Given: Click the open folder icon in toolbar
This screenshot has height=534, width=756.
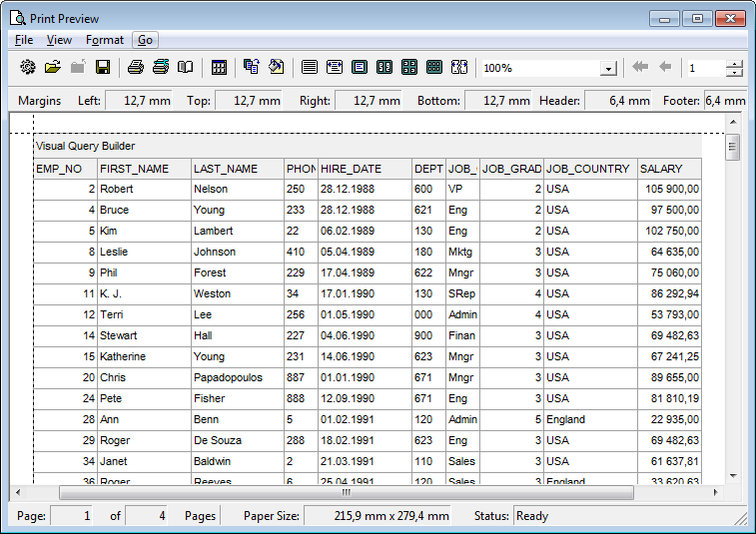Looking at the screenshot, I should [52, 68].
